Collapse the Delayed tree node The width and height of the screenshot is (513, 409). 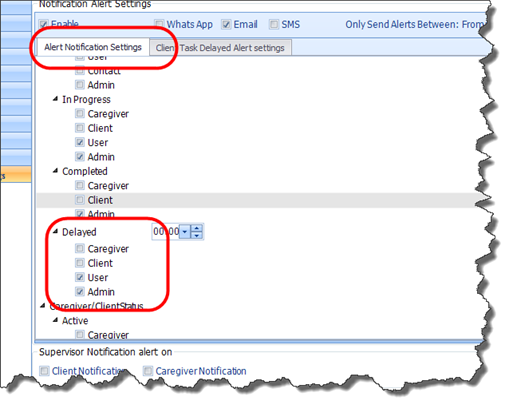click(55, 232)
